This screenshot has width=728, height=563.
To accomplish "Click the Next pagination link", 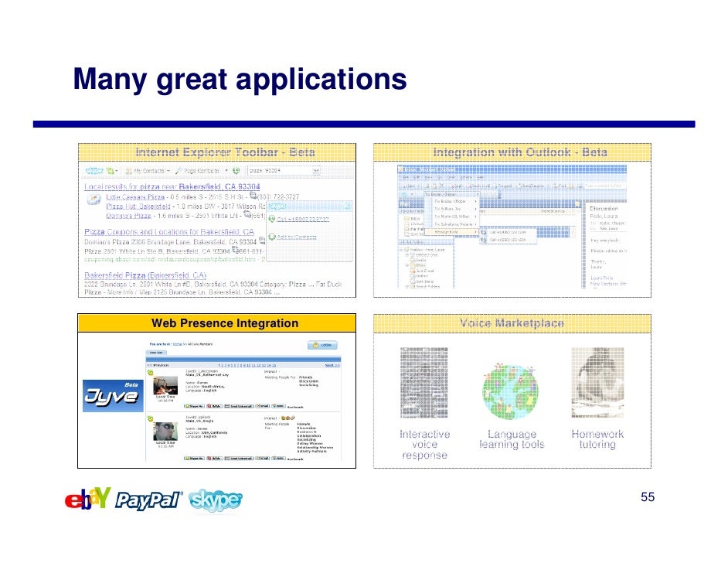I will click(332, 365).
